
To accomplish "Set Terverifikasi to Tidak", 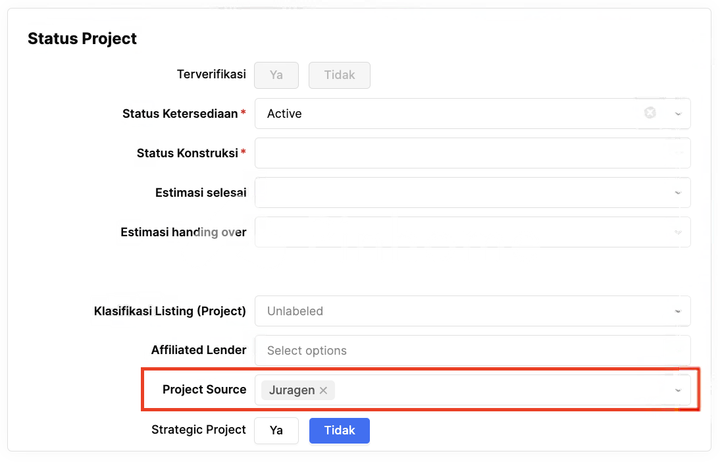I will [339, 75].
